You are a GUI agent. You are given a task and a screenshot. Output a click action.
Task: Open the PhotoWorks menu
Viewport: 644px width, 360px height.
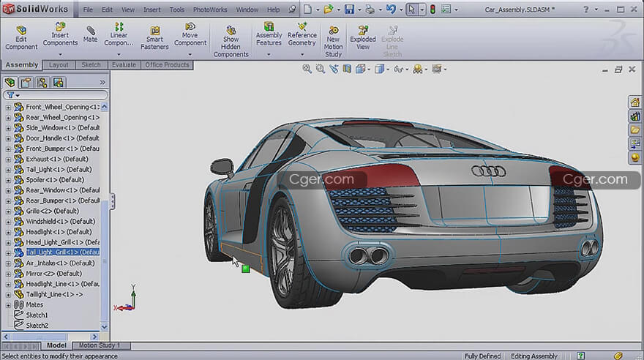pos(210,10)
